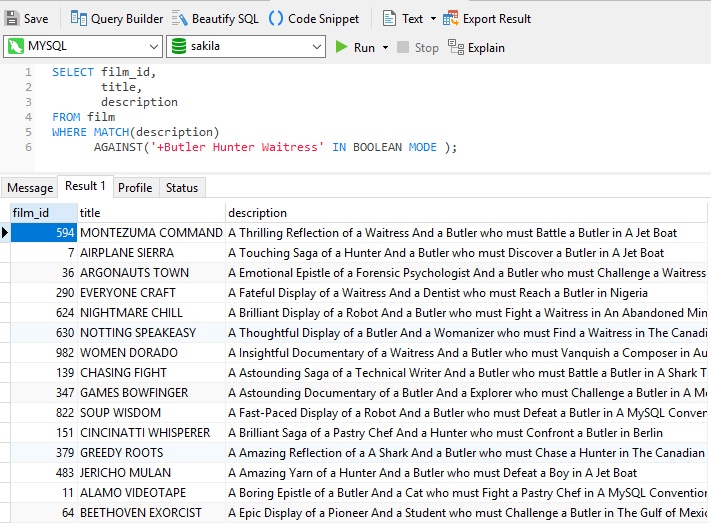Viewport: 711px width, 523px height.
Task: Select the WOMEN DORADO title cell
Action: pos(151,352)
